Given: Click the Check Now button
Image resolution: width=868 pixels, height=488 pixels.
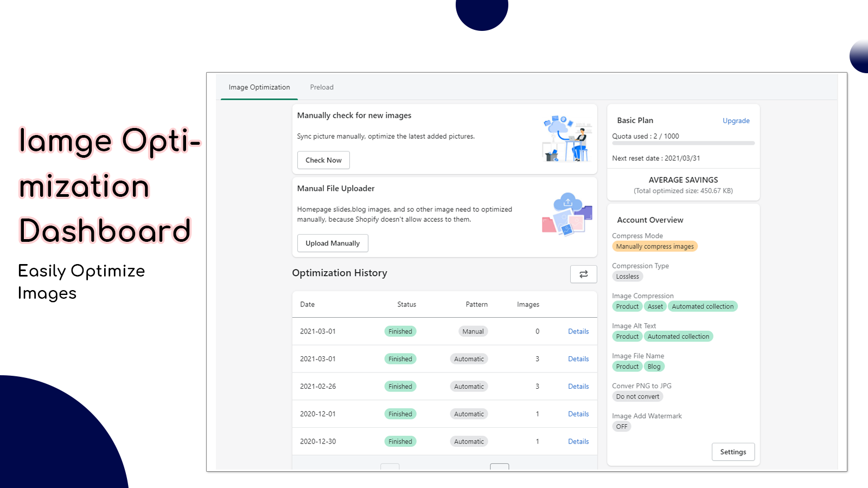Looking at the screenshot, I should coord(323,160).
